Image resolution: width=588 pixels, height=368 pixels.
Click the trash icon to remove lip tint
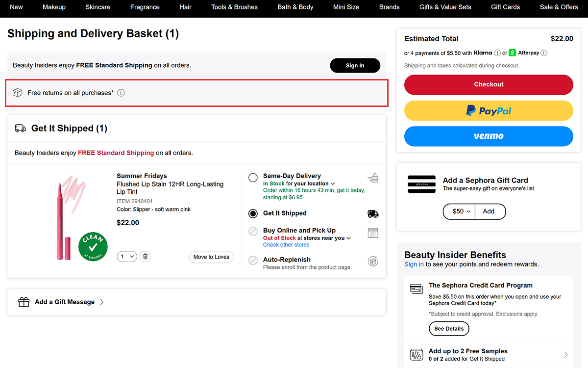tap(145, 256)
